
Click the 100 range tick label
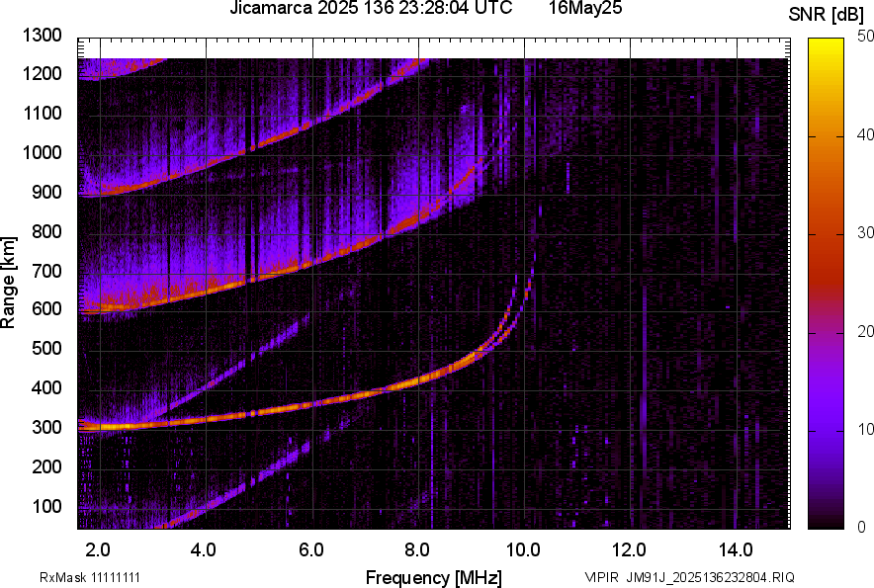46,506
